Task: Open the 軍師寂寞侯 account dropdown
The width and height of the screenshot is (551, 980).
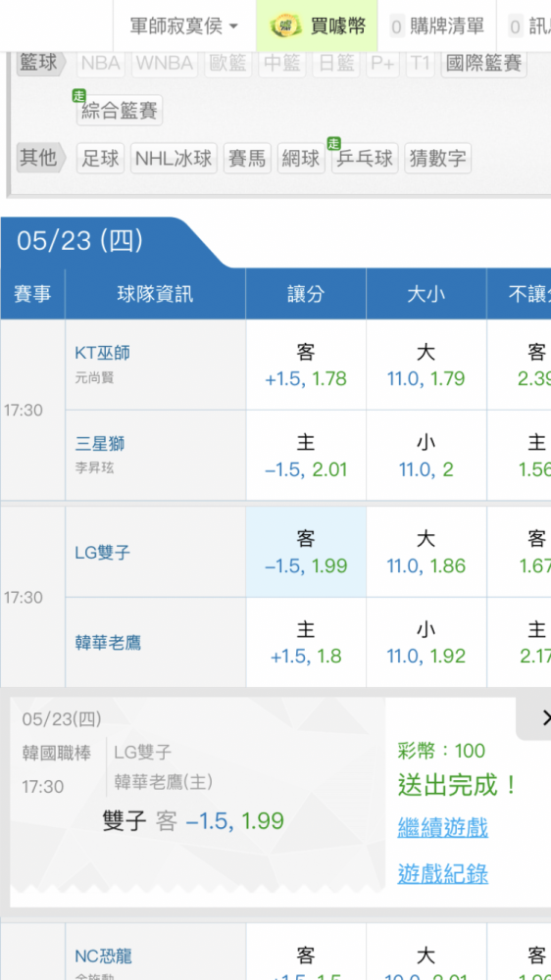Action: point(184,25)
